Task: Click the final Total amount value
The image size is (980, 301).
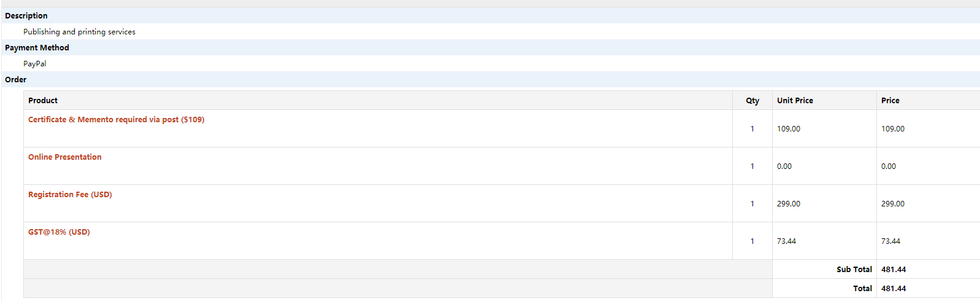Action: click(x=894, y=289)
